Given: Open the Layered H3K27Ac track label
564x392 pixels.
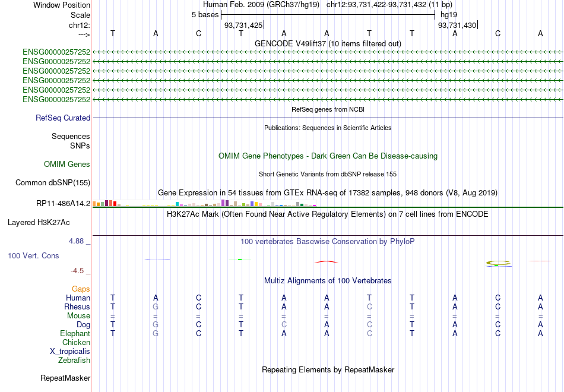Looking at the screenshot, I should pyautogui.click(x=39, y=223).
